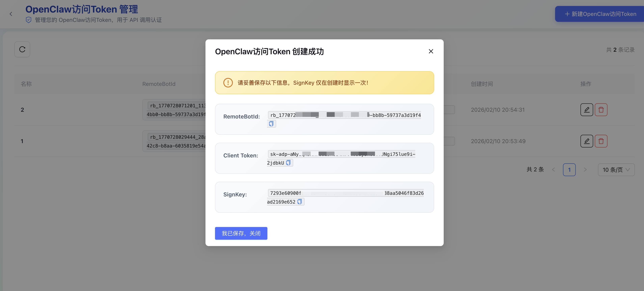Image resolution: width=644 pixels, height=291 pixels.
Task: Click the warning icon in yellow banner
Action: (228, 82)
